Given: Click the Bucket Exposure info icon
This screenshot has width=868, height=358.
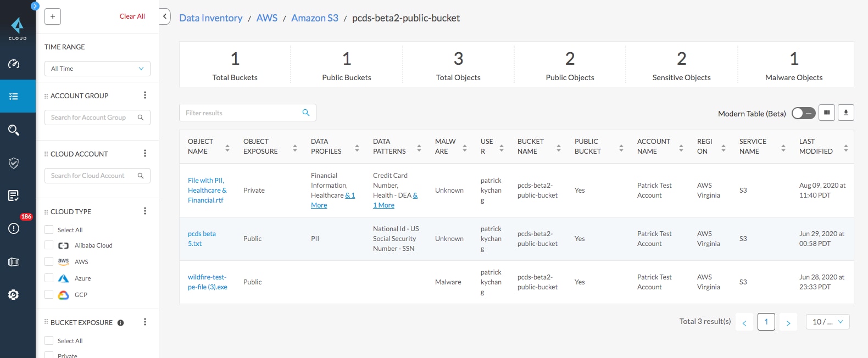Looking at the screenshot, I should (x=121, y=323).
